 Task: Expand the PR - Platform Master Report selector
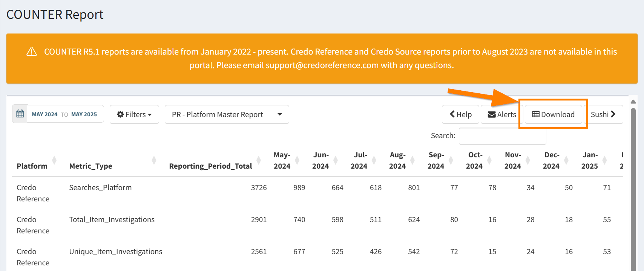coord(227,114)
